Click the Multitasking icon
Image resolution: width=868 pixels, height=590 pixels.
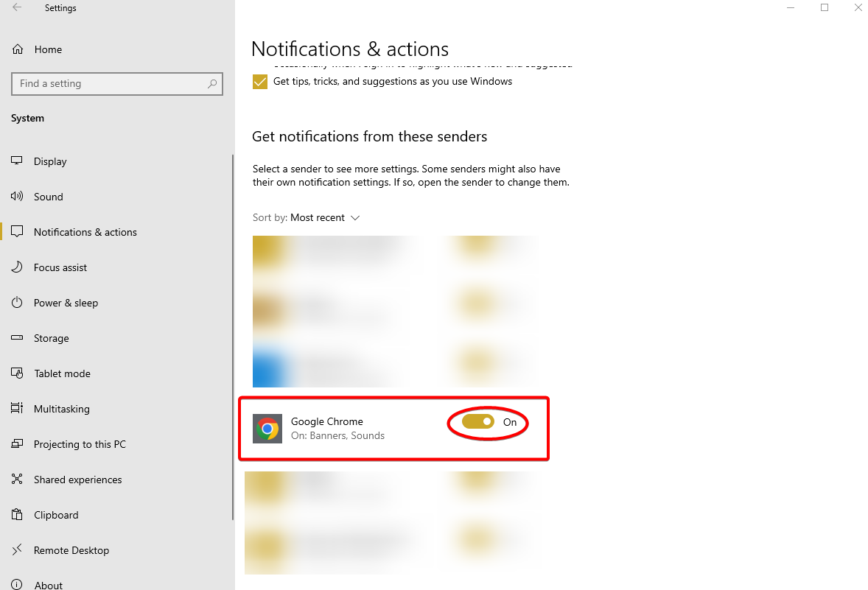tap(17, 409)
